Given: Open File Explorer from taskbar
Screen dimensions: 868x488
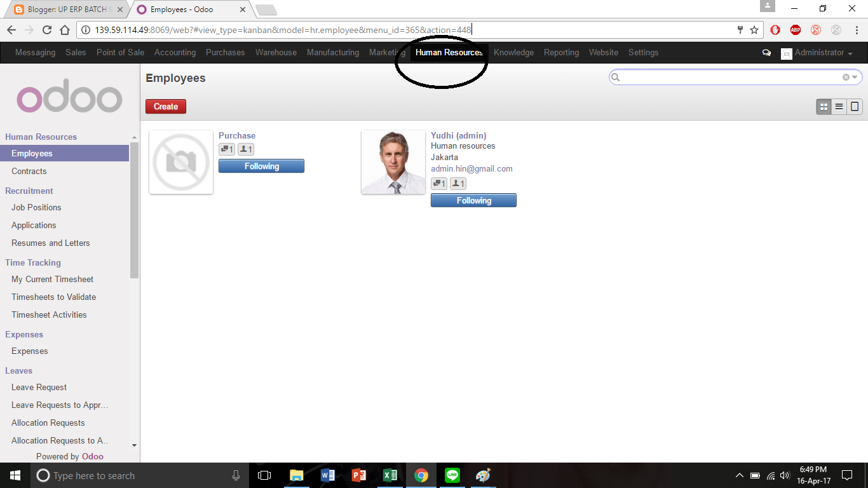Looking at the screenshot, I should 296,475.
